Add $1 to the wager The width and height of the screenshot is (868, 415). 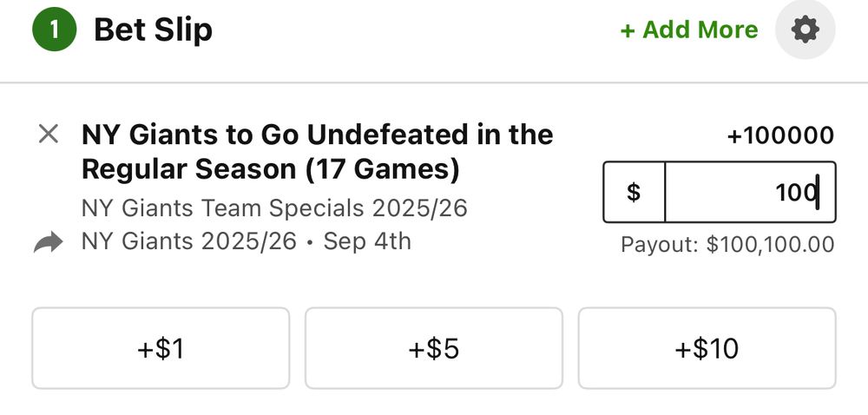pyautogui.click(x=161, y=348)
